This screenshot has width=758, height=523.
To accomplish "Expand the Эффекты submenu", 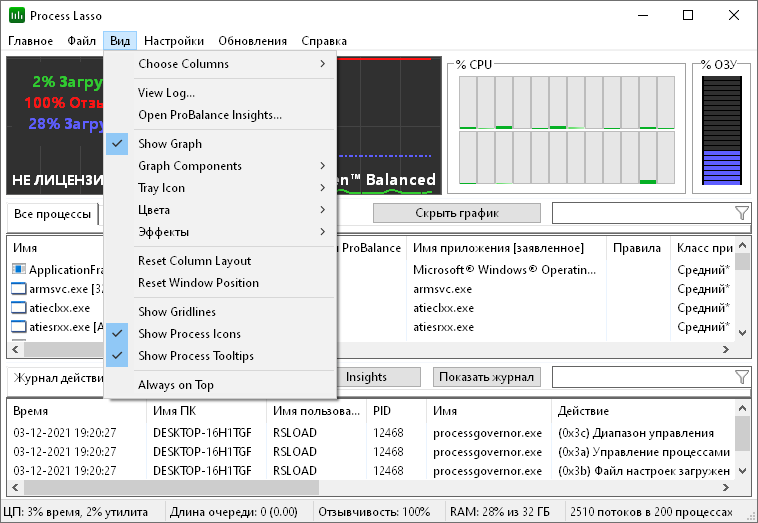I will [x=220, y=232].
